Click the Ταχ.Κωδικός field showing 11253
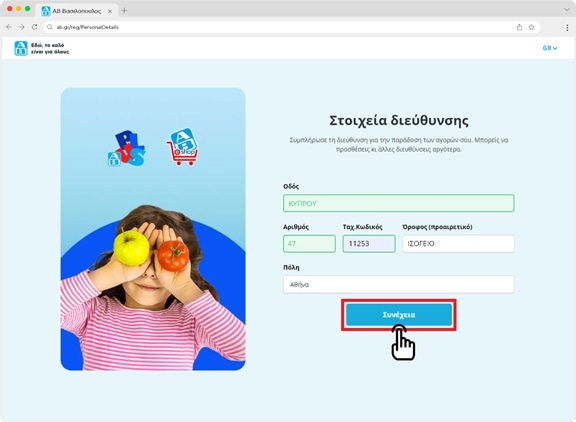This screenshot has height=422, width=576. click(369, 244)
